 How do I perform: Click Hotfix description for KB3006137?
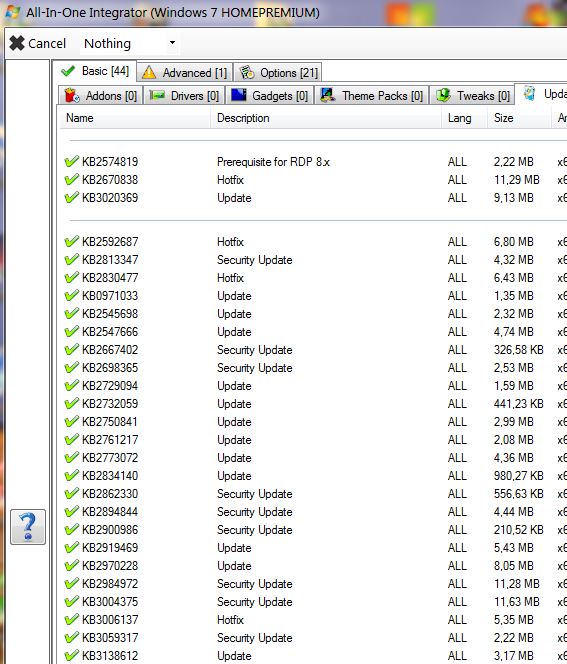click(230, 620)
